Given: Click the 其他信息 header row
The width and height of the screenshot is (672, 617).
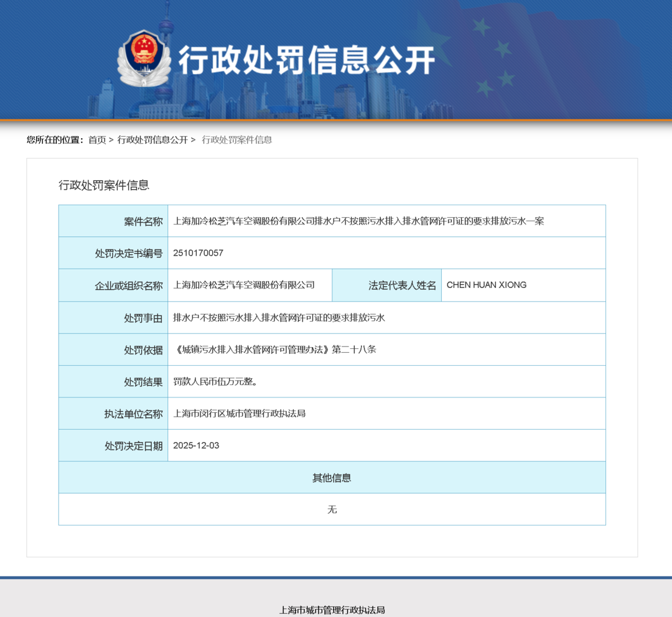Looking at the screenshot, I should point(332,478).
